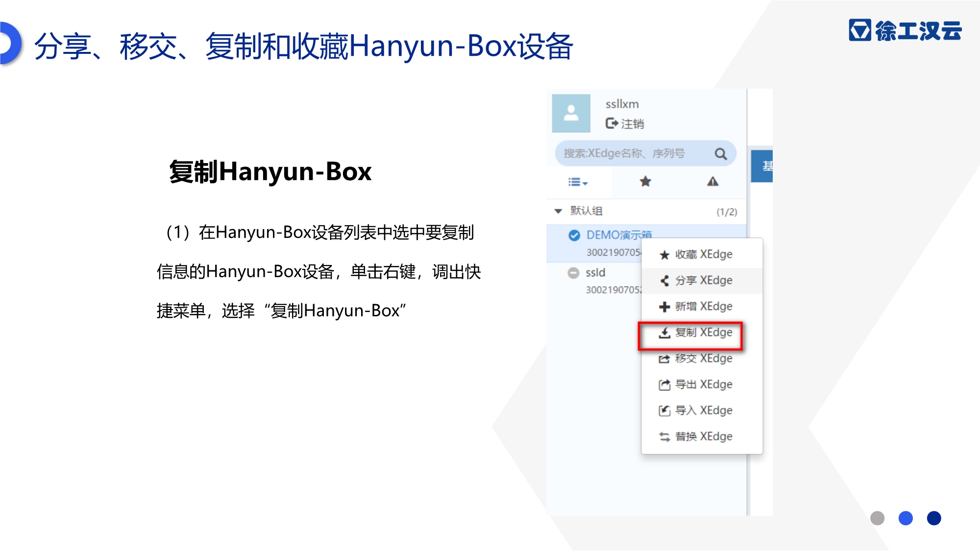This screenshot has height=551, width=980.
Task: Click the slide title about Hanyun-Box设备
Action: (303, 47)
